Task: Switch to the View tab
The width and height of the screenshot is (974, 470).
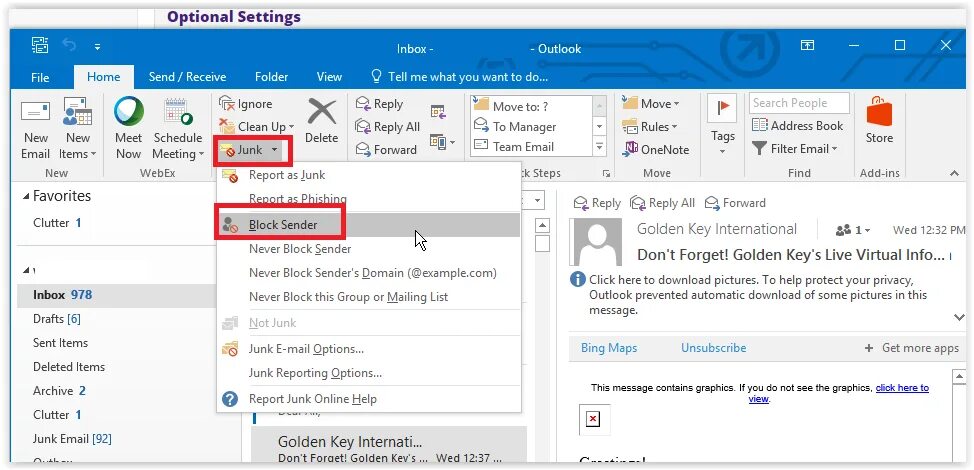Action: click(329, 77)
